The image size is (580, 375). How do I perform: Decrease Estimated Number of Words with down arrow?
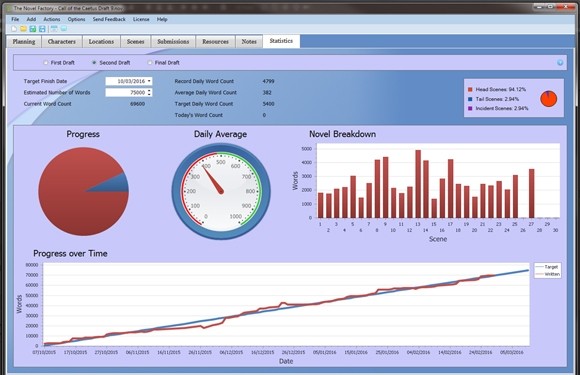149,94
